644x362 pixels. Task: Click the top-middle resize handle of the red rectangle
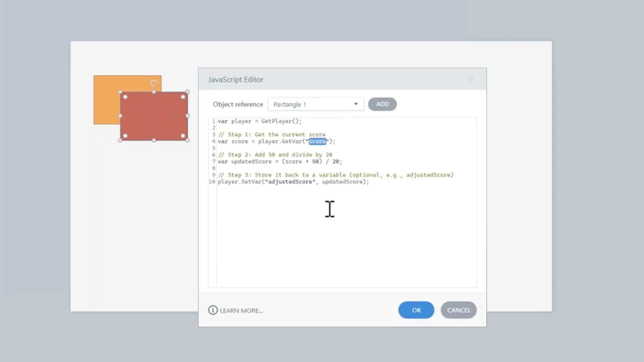pyautogui.click(x=154, y=92)
